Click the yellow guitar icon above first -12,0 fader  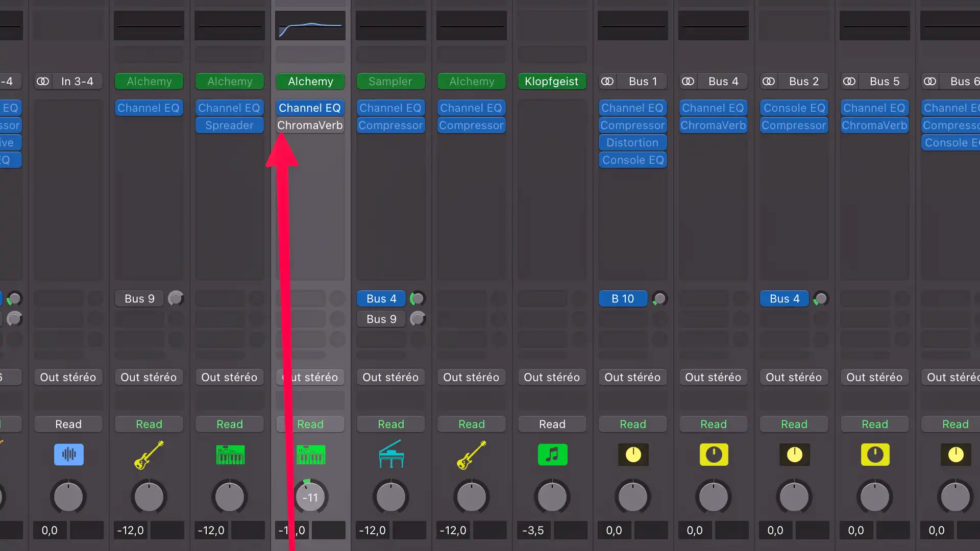pos(149,454)
